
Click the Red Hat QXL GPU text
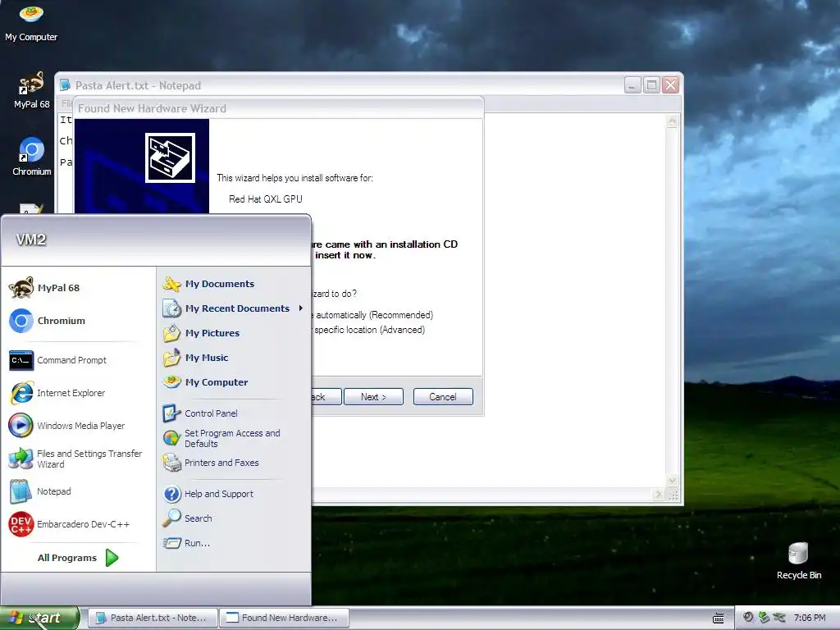click(266, 199)
